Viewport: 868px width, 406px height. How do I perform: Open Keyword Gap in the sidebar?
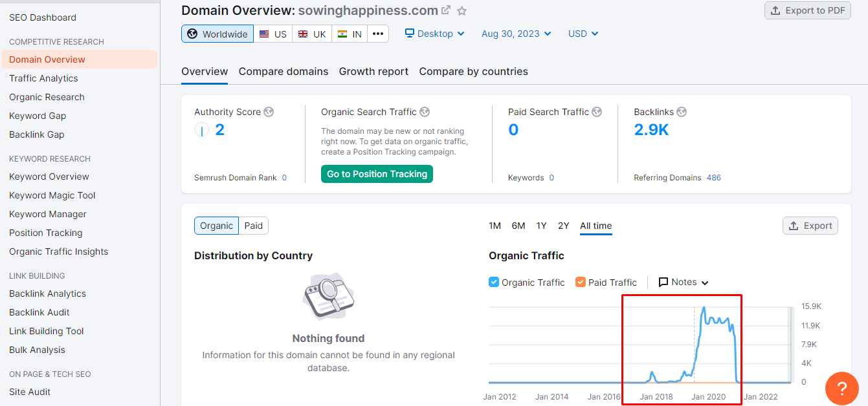pyautogui.click(x=38, y=116)
